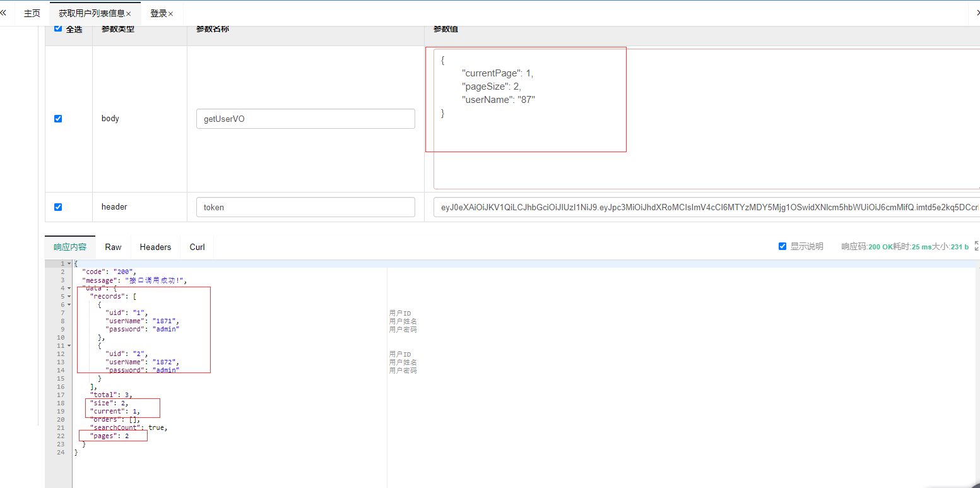This screenshot has width=980, height=488.
Task: Click the getUserVO parameter name field
Action: pos(305,119)
